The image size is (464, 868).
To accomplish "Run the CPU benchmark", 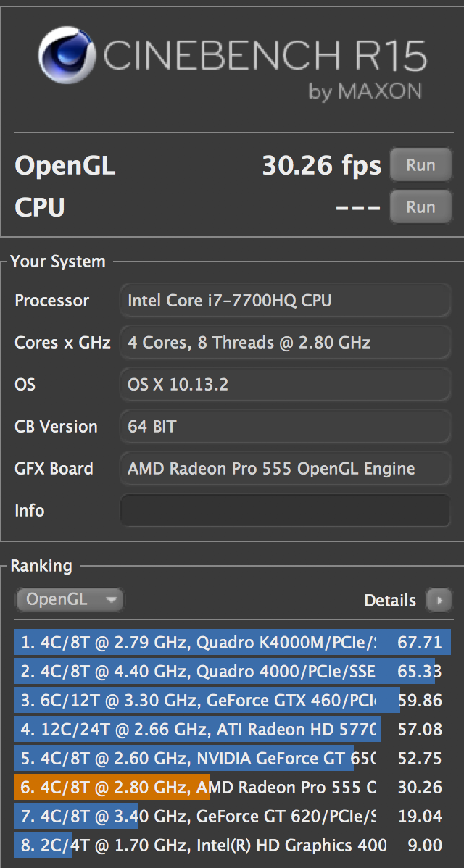I will tap(420, 207).
